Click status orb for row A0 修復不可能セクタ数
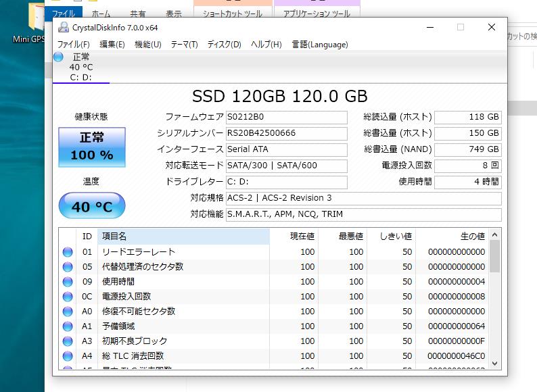The width and height of the screenshot is (537, 392). 68,312
